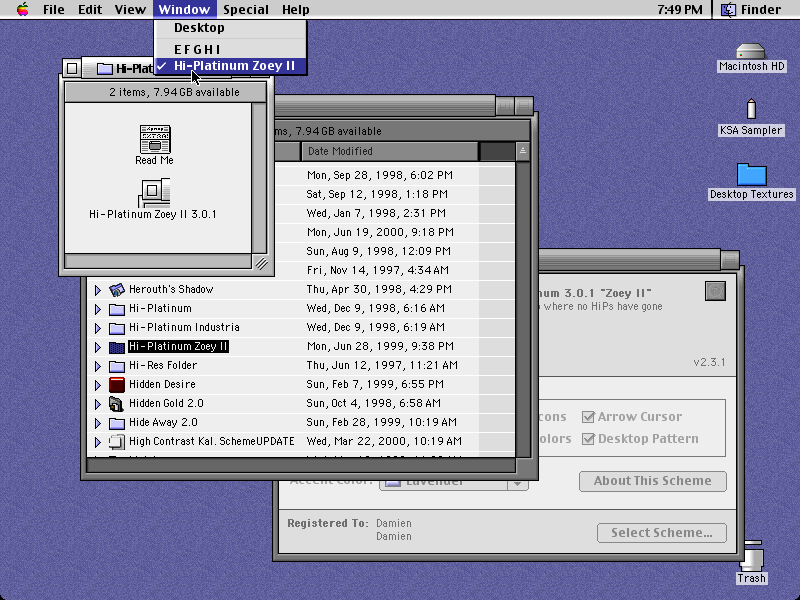The height and width of the screenshot is (600, 800).
Task: Toggle the Desktop Pattern checkbox
Action: click(588, 439)
